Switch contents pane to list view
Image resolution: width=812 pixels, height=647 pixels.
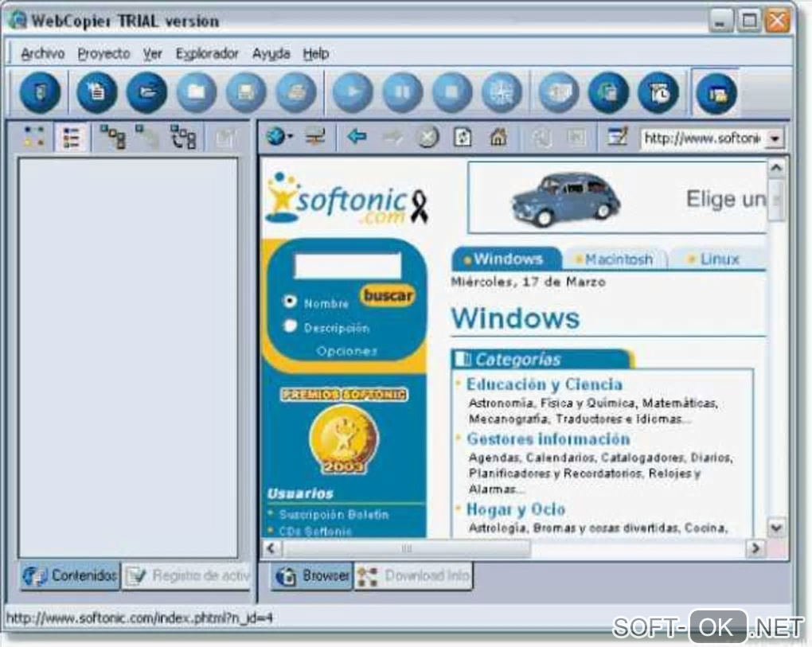tap(71, 138)
